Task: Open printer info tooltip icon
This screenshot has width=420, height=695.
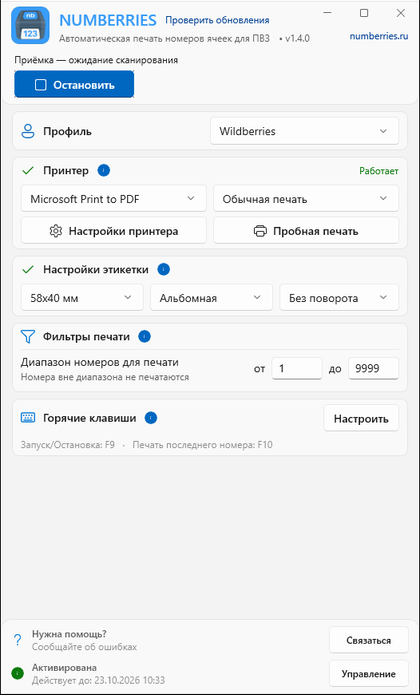Action: point(104,170)
